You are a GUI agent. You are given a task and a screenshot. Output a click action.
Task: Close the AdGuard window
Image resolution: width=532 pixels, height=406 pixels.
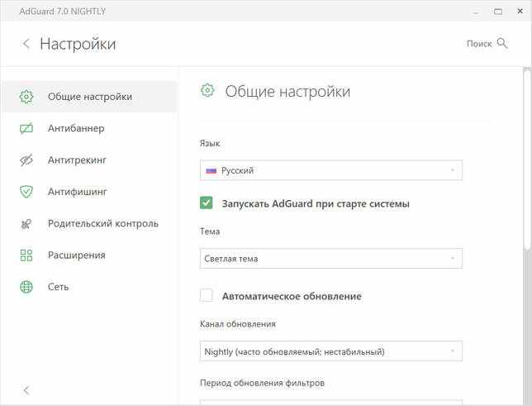click(x=520, y=12)
